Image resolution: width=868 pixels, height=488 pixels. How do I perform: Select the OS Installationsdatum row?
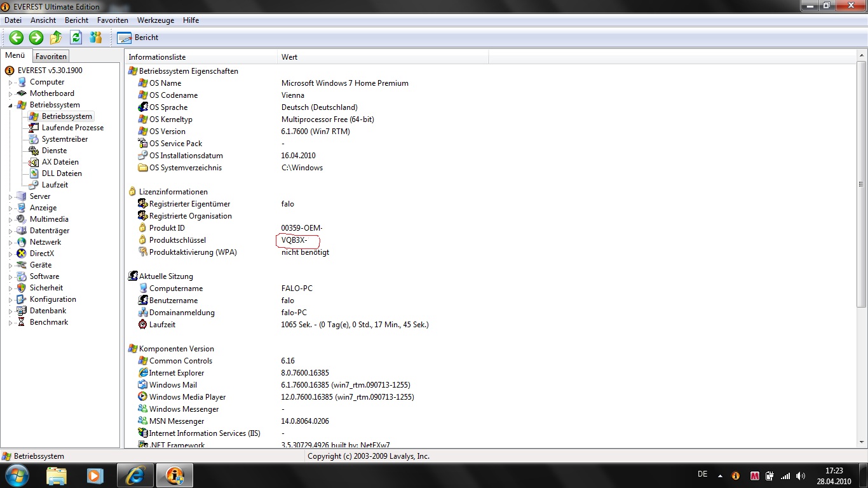491,156
